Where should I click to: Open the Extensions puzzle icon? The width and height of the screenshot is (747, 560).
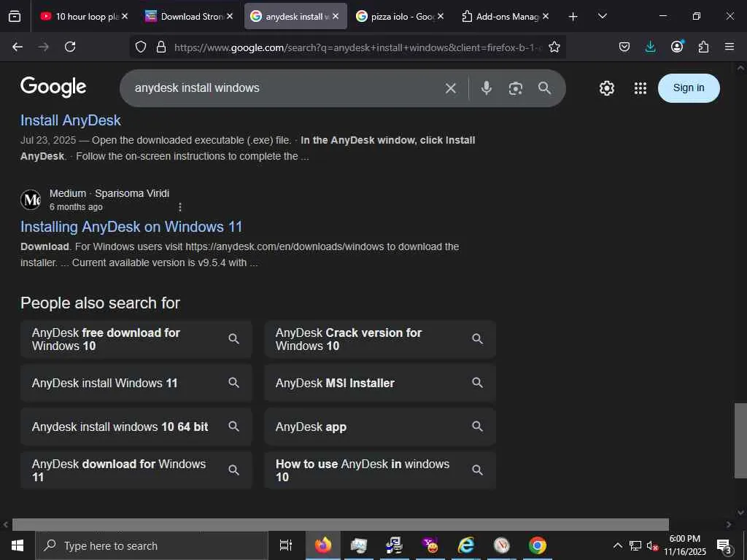point(703,47)
